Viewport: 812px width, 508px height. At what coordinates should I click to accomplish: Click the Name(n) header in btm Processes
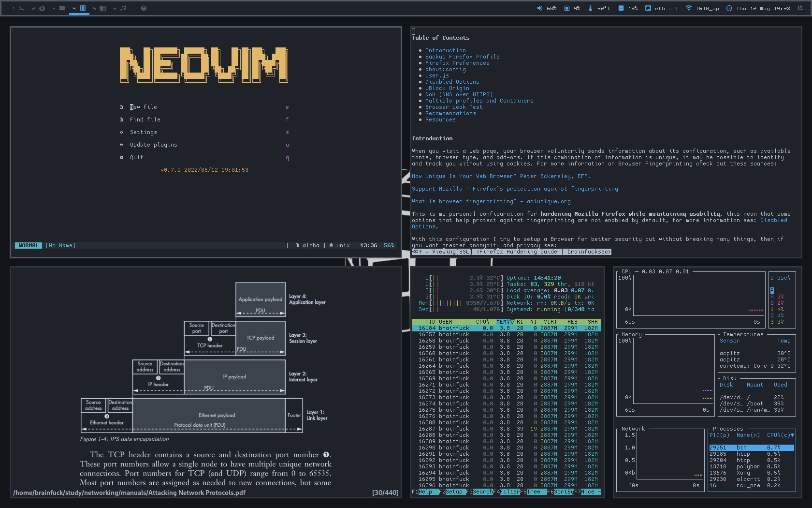tap(748, 435)
